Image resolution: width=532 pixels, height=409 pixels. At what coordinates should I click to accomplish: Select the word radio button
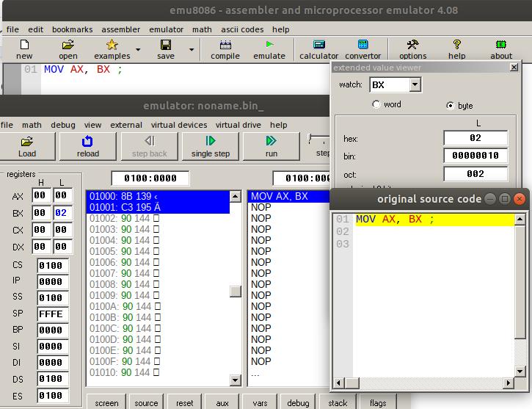(x=377, y=105)
